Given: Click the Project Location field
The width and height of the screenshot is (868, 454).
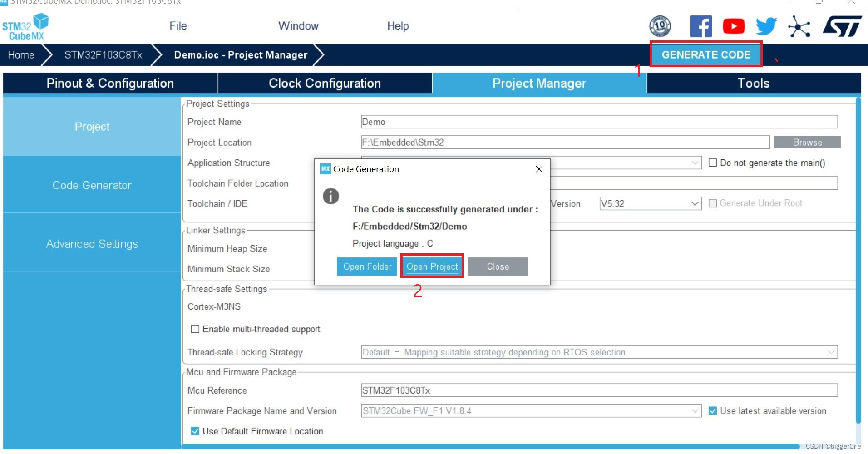Looking at the screenshot, I should point(565,142).
